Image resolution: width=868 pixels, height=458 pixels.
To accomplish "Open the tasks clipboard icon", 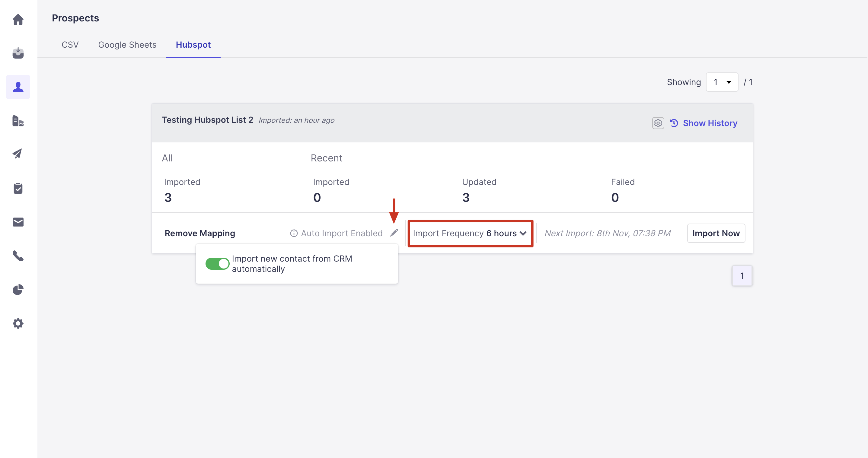I will coord(18,188).
